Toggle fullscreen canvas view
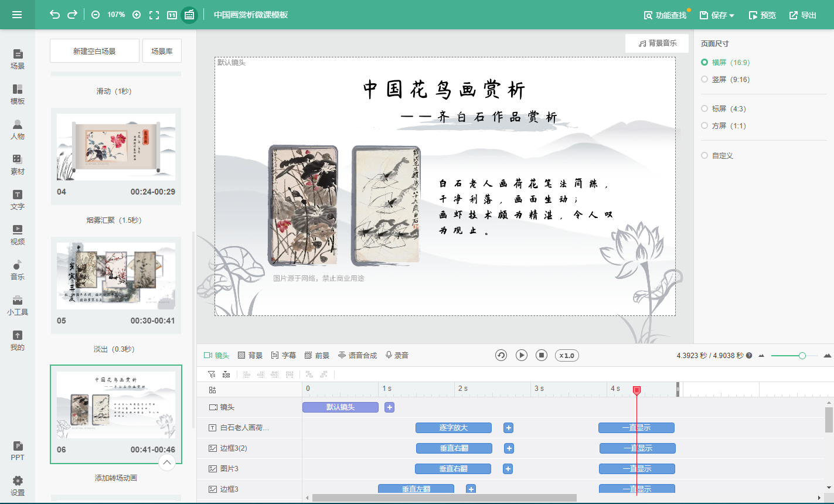 pyautogui.click(x=154, y=15)
